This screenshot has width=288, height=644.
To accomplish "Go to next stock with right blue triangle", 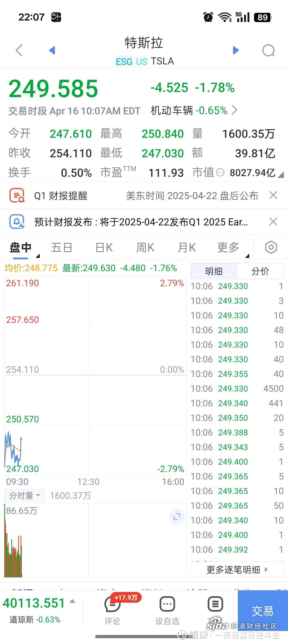I will point(236,50).
